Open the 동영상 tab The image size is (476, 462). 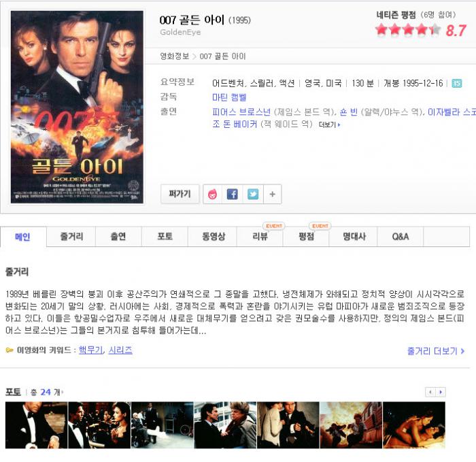point(214,237)
